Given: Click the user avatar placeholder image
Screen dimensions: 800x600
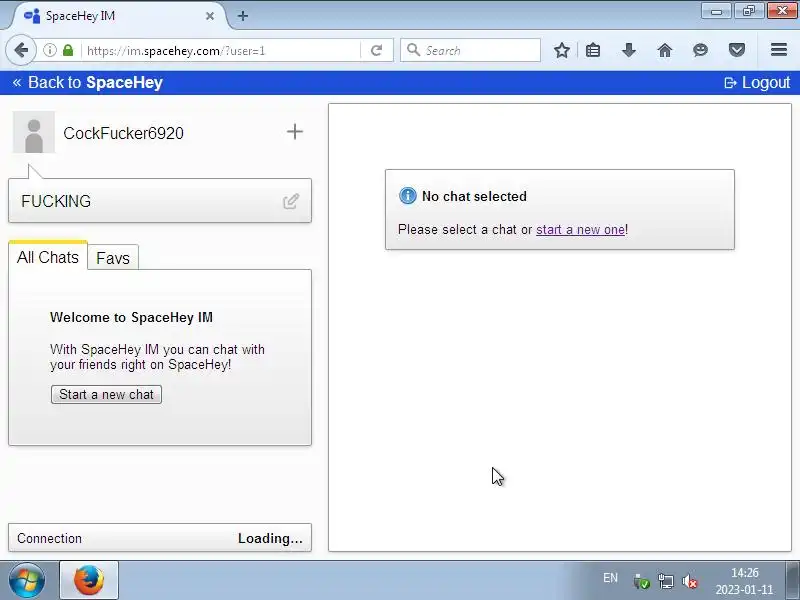Looking at the screenshot, I should 34,132.
